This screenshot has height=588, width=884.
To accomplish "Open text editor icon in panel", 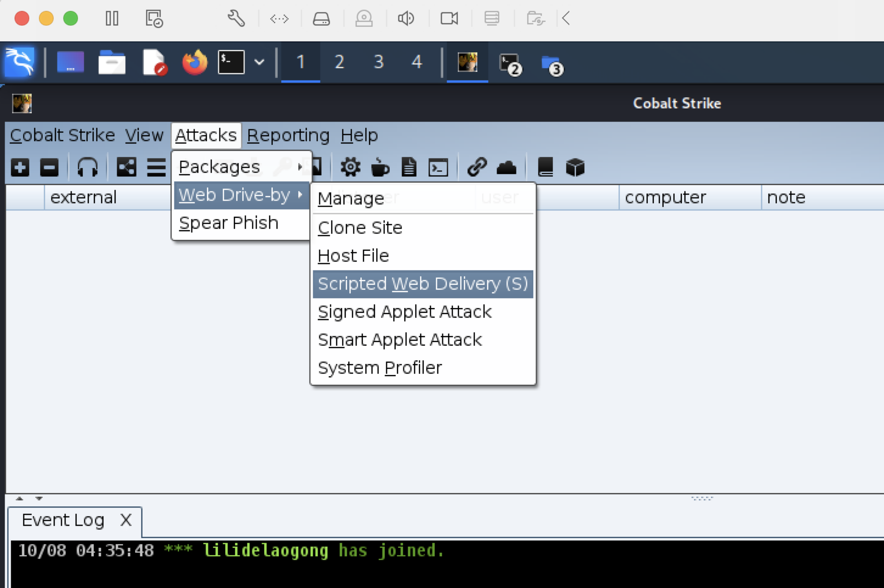I will [x=154, y=62].
